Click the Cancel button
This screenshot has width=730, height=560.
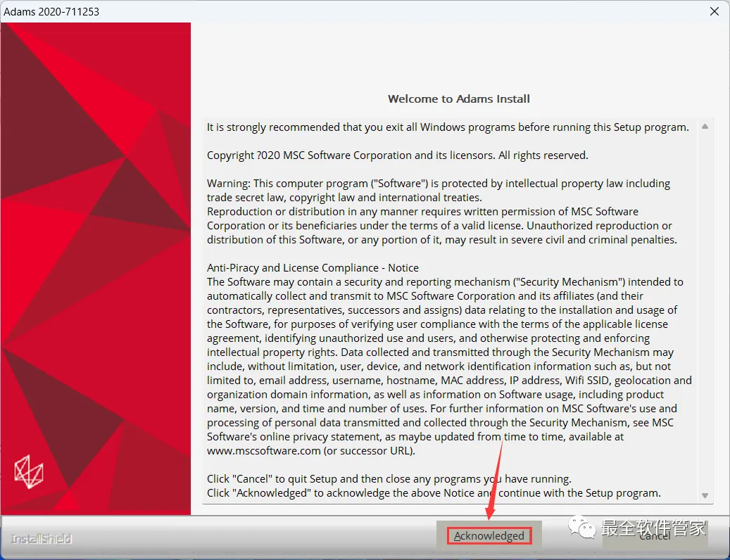point(655,536)
